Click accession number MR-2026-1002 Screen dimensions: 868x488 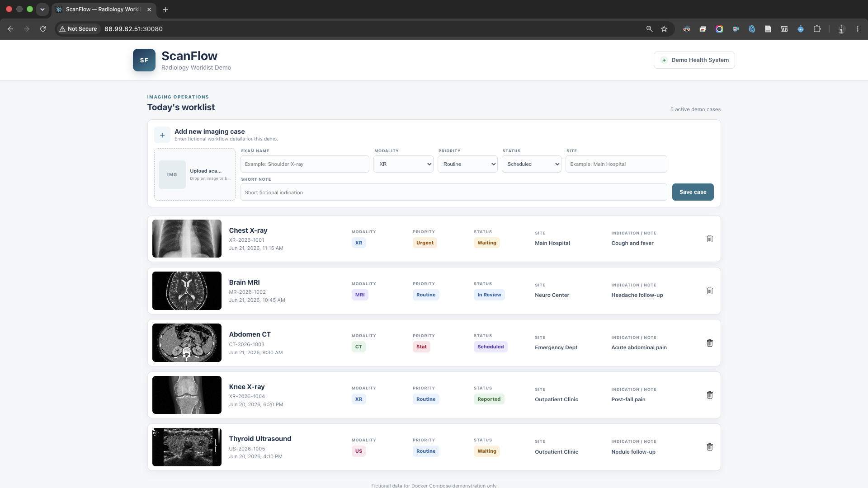[247, 292]
